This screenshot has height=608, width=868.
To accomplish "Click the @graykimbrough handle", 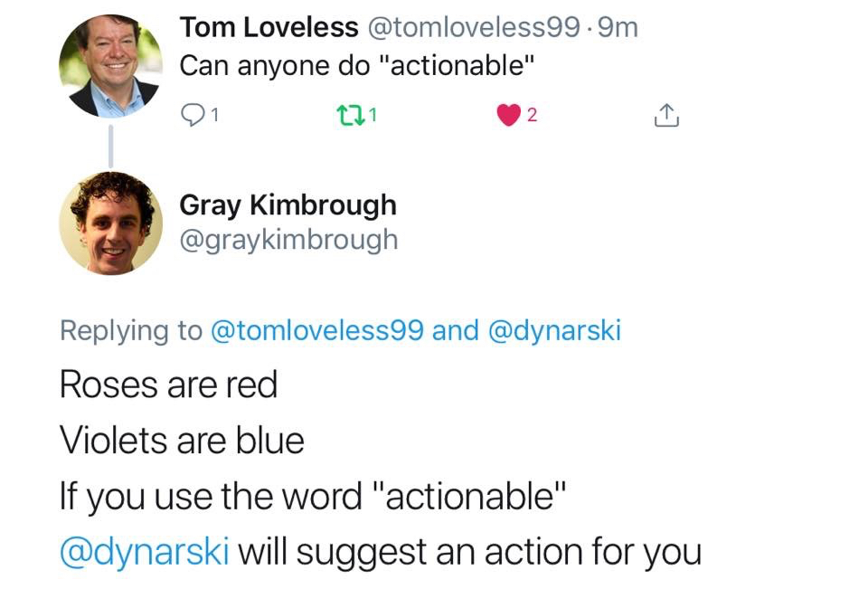I will click(x=288, y=240).
